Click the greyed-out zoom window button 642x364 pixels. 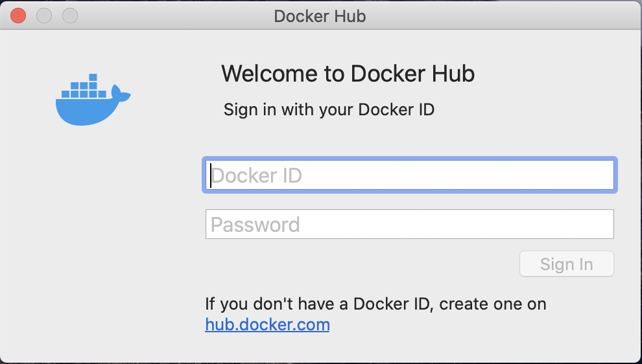[70, 16]
